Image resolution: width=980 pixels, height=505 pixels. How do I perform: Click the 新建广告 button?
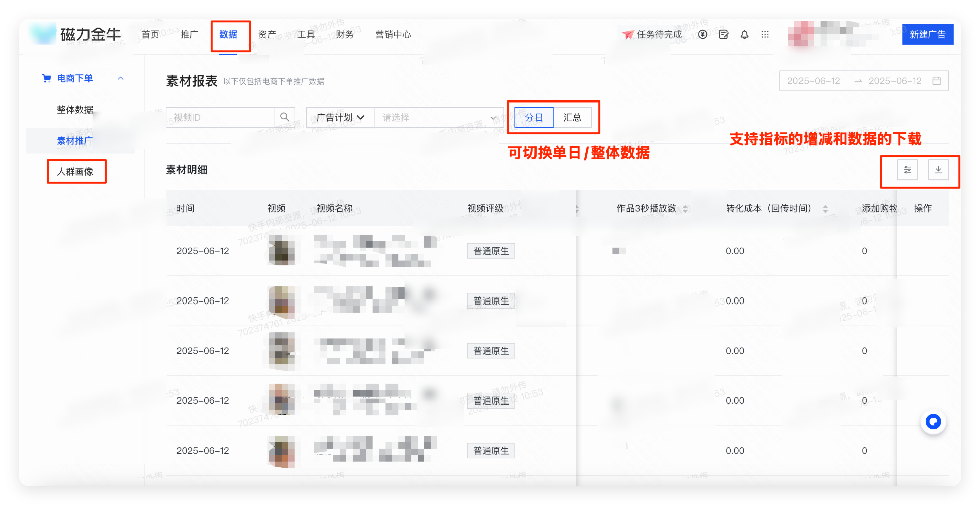pyautogui.click(x=928, y=34)
